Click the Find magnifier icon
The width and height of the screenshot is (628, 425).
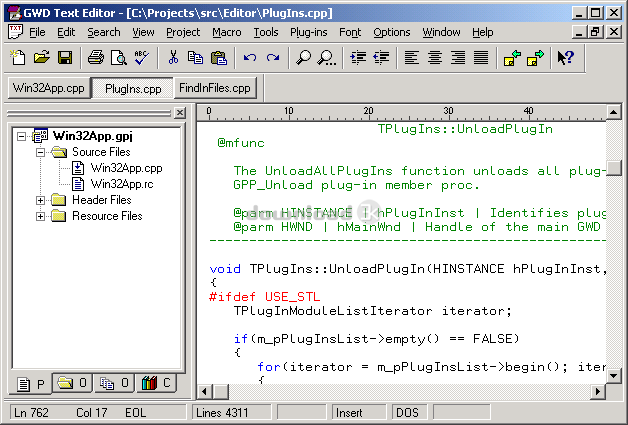tap(303, 58)
